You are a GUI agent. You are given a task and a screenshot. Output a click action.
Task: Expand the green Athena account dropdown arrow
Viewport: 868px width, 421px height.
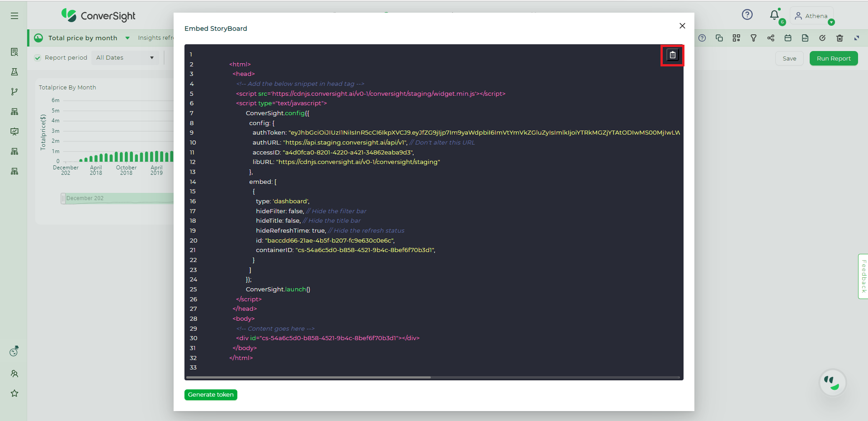click(x=831, y=22)
